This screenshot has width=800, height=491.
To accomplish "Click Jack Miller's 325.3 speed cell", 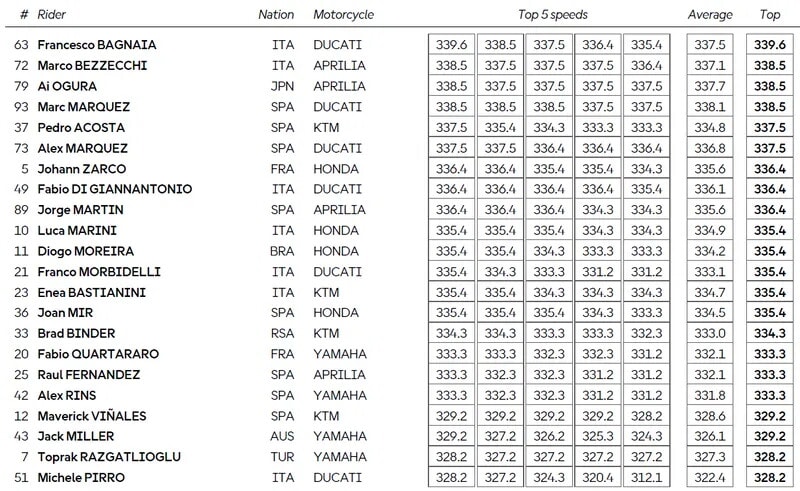I will click(599, 436).
